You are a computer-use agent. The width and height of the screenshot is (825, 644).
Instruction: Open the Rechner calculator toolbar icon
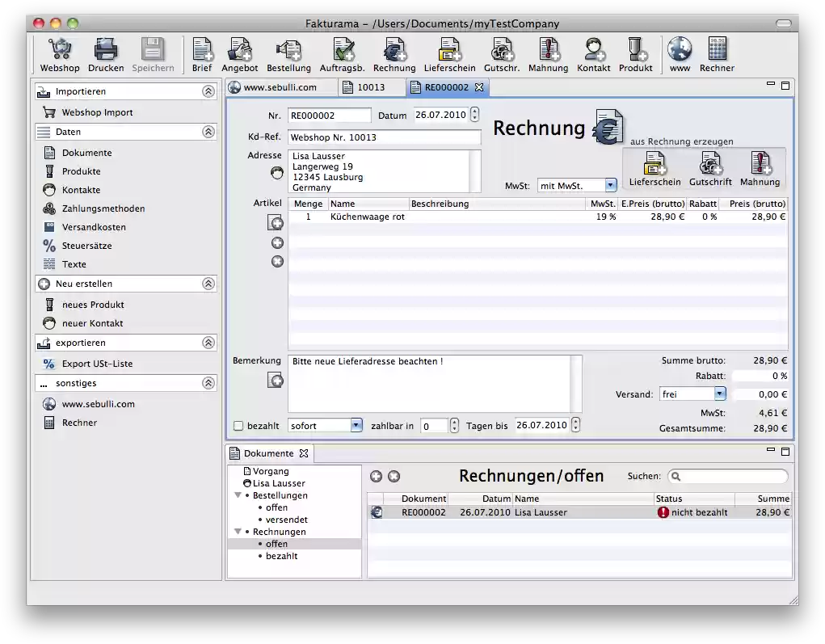click(x=718, y=50)
